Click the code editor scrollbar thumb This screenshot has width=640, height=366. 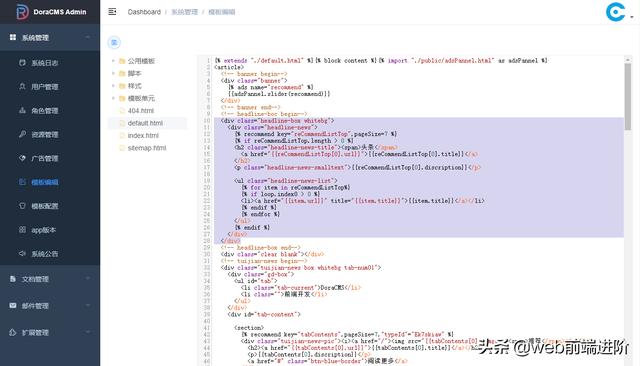click(x=628, y=97)
